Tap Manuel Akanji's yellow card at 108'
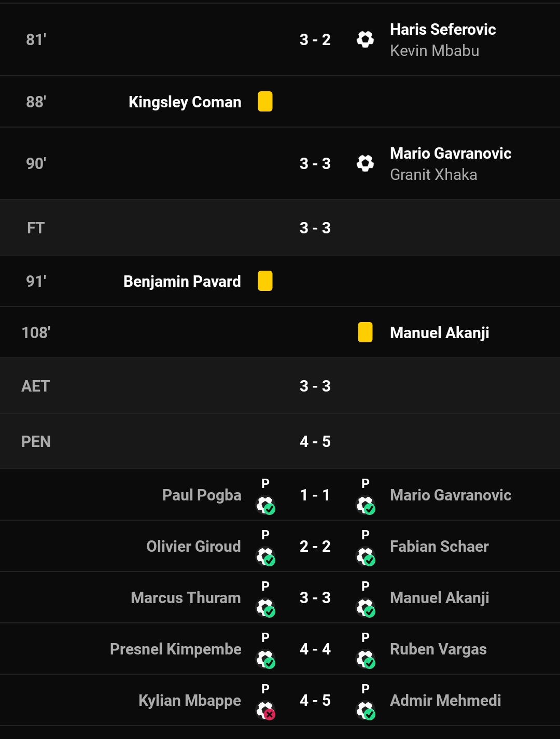Viewport: 560px width, 739px height. click(365, 332)
